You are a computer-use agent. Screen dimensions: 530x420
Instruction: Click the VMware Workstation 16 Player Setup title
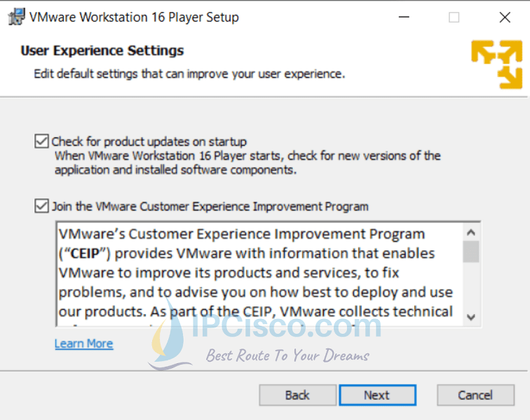(x=134, y=17)
